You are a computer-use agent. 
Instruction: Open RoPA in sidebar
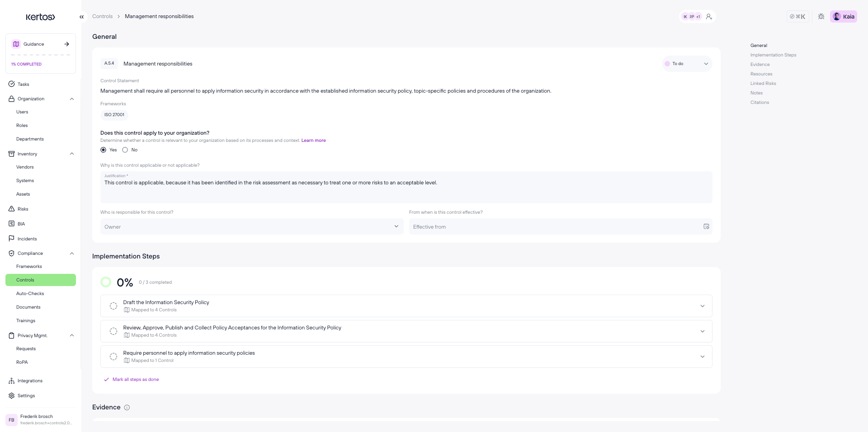click(x=22, y=362)
